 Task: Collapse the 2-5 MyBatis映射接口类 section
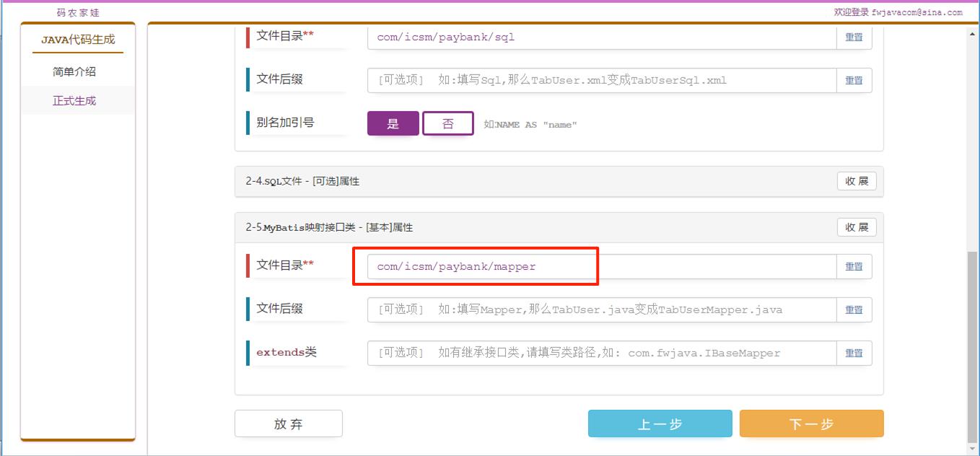[857, 227]
